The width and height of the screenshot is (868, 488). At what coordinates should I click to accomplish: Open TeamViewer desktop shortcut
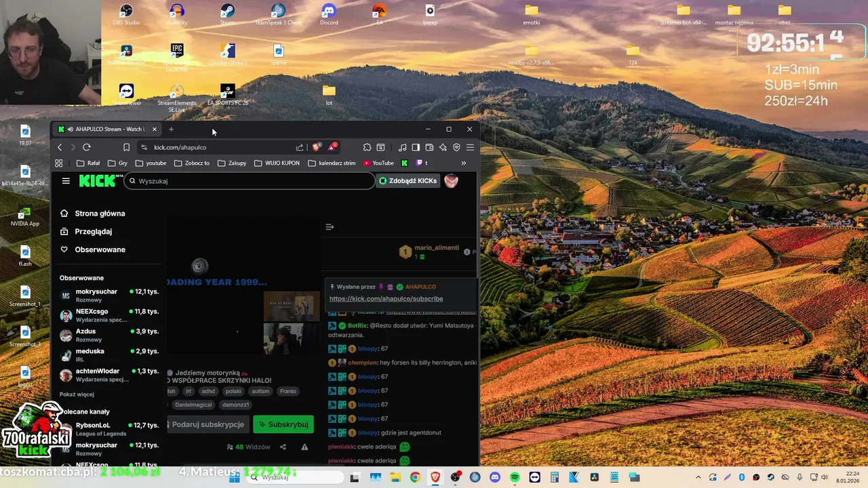click(126, 96)
